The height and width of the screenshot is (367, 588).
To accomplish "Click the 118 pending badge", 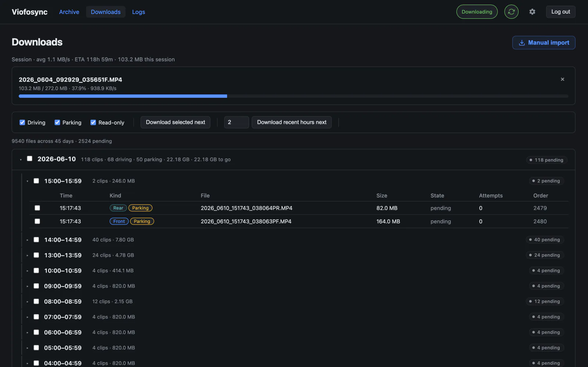I will (x=546, y=160).
